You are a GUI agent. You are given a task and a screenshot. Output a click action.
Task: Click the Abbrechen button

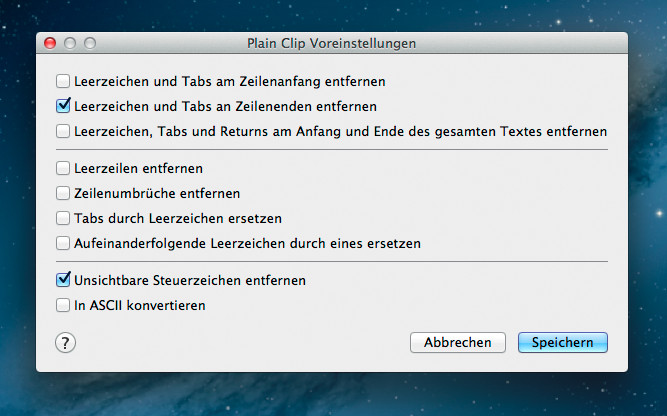click(458, 342)
